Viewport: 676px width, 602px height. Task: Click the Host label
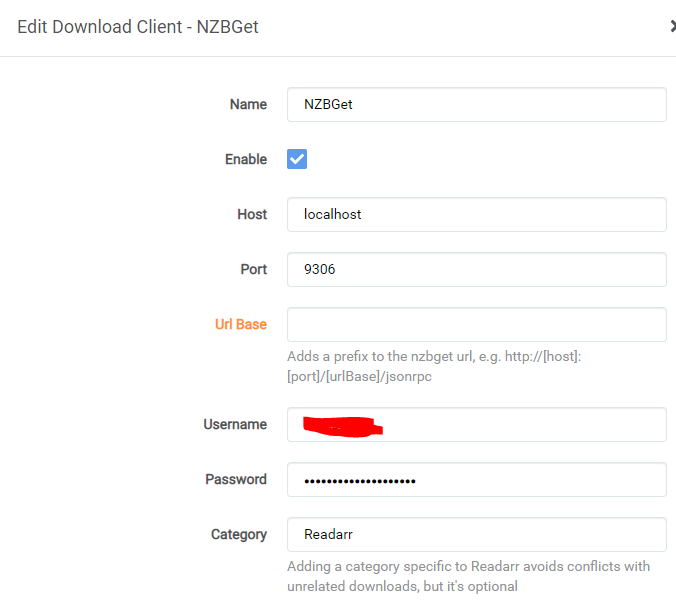pos(252,214)
